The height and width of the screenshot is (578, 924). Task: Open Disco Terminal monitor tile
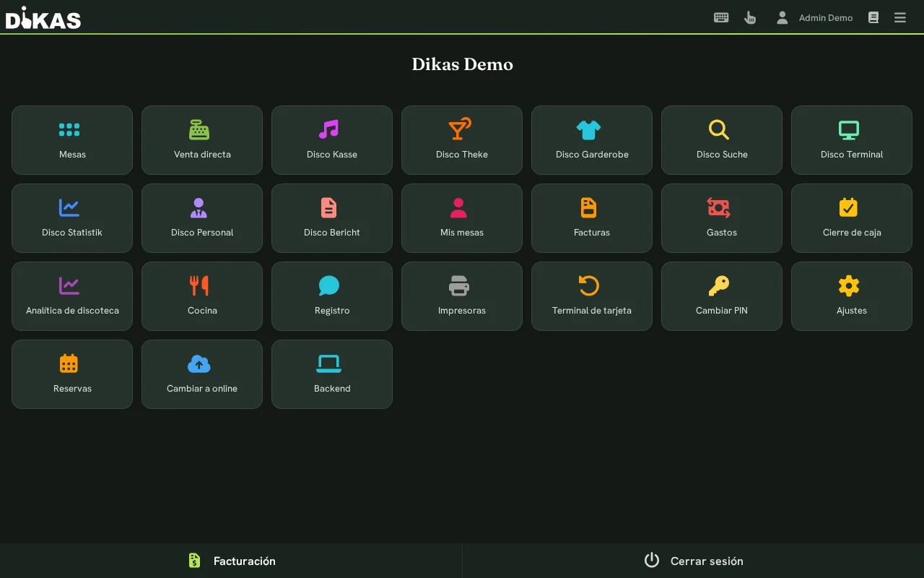[852, 140]
